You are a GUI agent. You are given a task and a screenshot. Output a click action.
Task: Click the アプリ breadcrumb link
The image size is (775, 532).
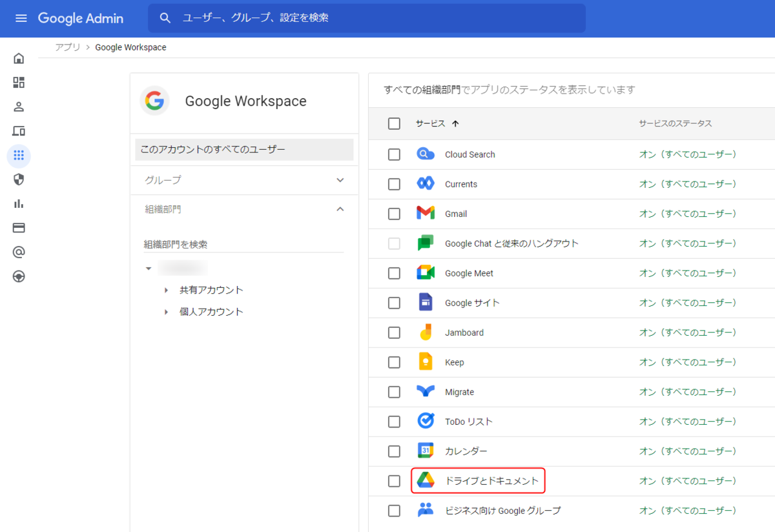(x=68, y=47)
